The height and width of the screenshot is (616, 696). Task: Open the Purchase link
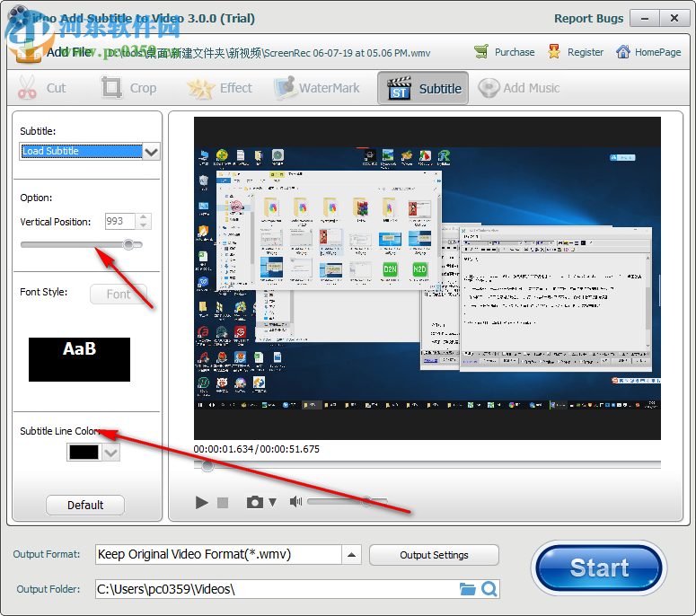coord(515,52)
